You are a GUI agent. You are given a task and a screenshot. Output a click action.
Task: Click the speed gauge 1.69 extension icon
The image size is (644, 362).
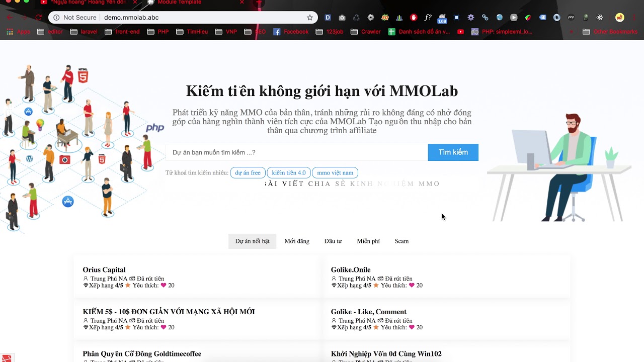tap(442, 19)
